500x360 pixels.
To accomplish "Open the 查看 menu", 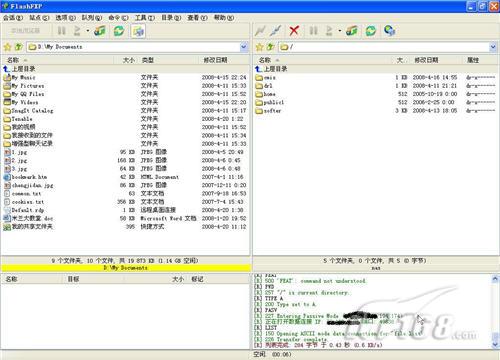I will pos(197,18).
